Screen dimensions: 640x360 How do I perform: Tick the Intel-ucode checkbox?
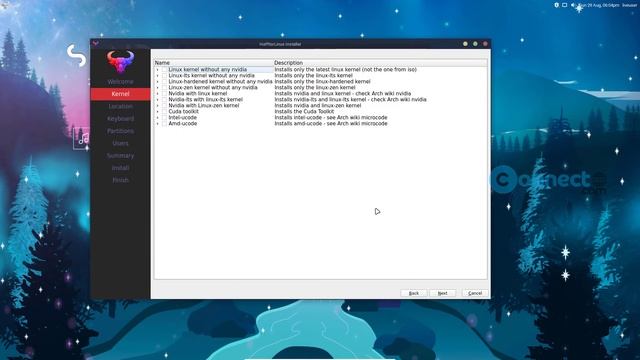tap(164, 118)
